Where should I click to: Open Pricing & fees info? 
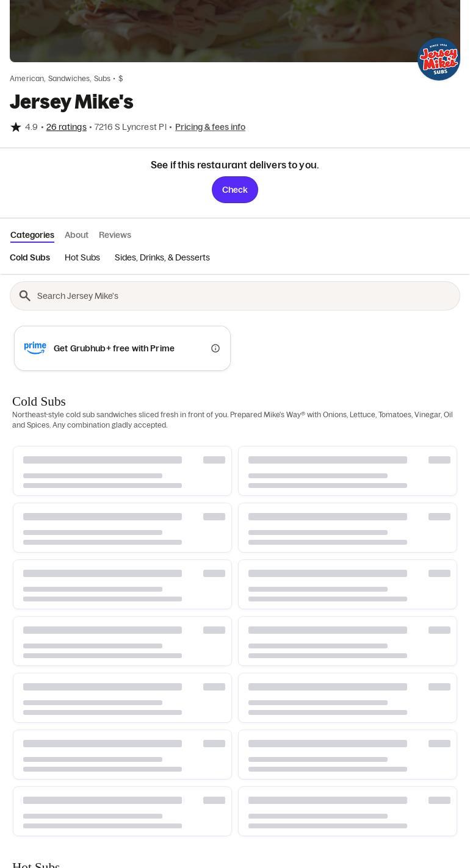pyautogui.click(x=210, y=127)
